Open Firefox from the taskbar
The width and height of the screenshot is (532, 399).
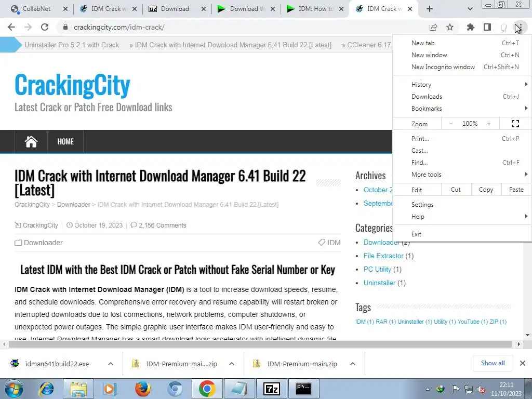tap(143, 389)
